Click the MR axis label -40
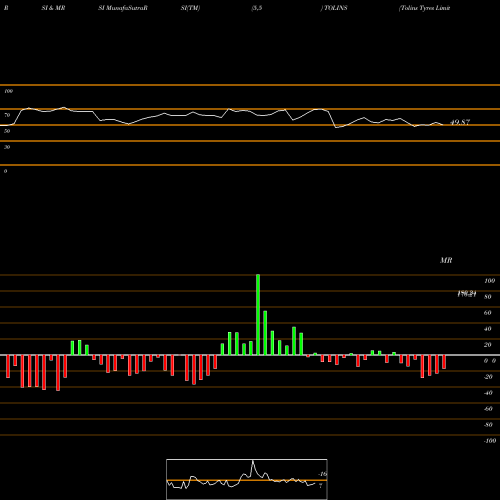The height and width of the screenshot is (500, 500). coord(488,393)
